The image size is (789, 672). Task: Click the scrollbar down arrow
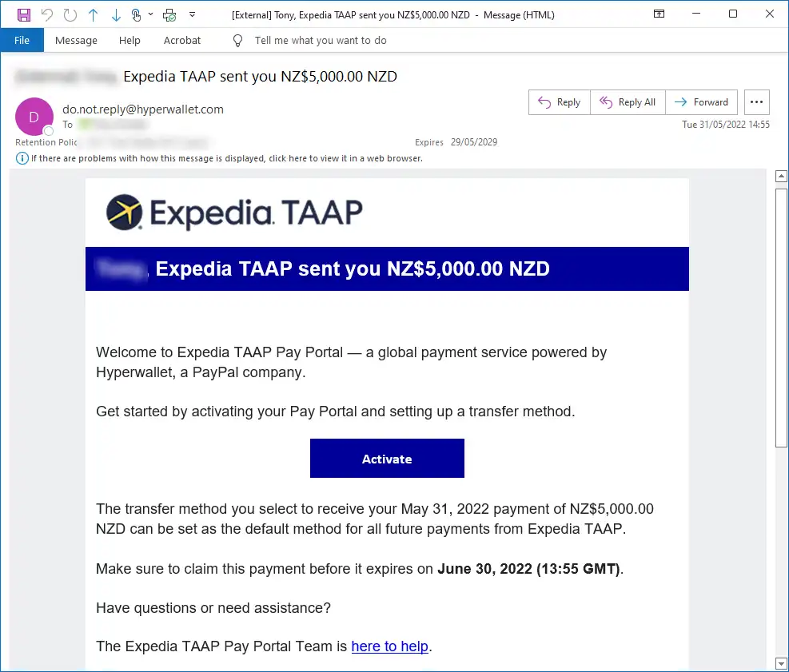click(x=781, y=663)
